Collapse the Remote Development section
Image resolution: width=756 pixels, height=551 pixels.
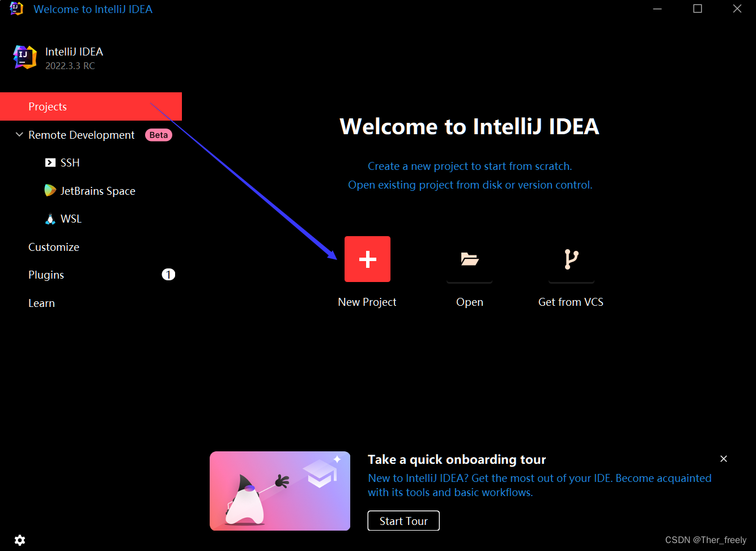pos(19,135)
